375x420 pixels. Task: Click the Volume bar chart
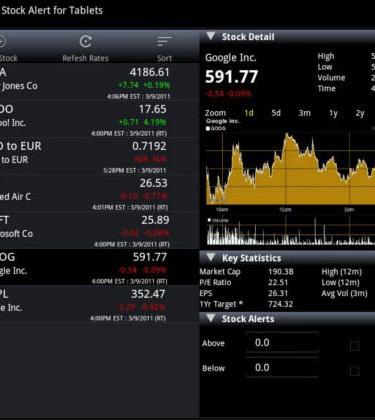pos(290,232)
